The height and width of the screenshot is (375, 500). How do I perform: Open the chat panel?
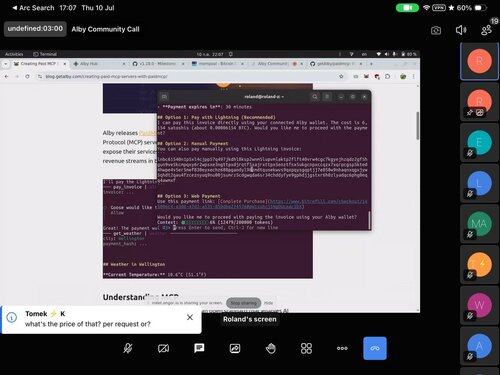pos(199,348)
